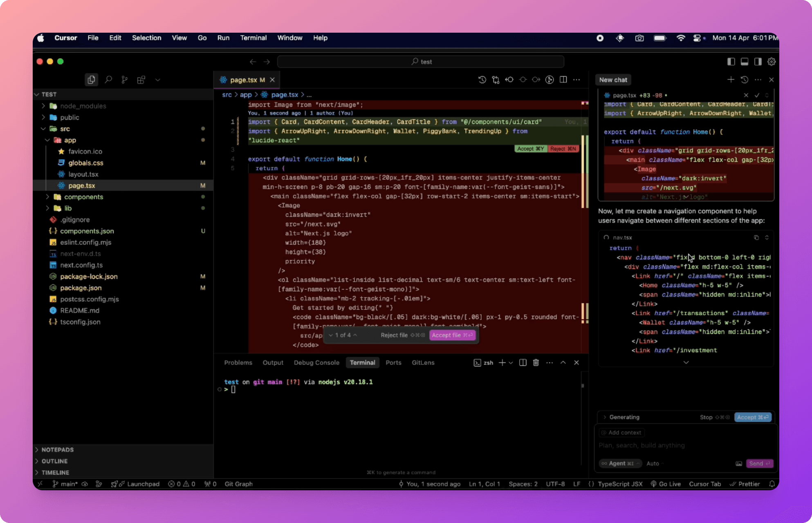Go back with the left arrow
The image size is (812, 523).
[253, 62]
